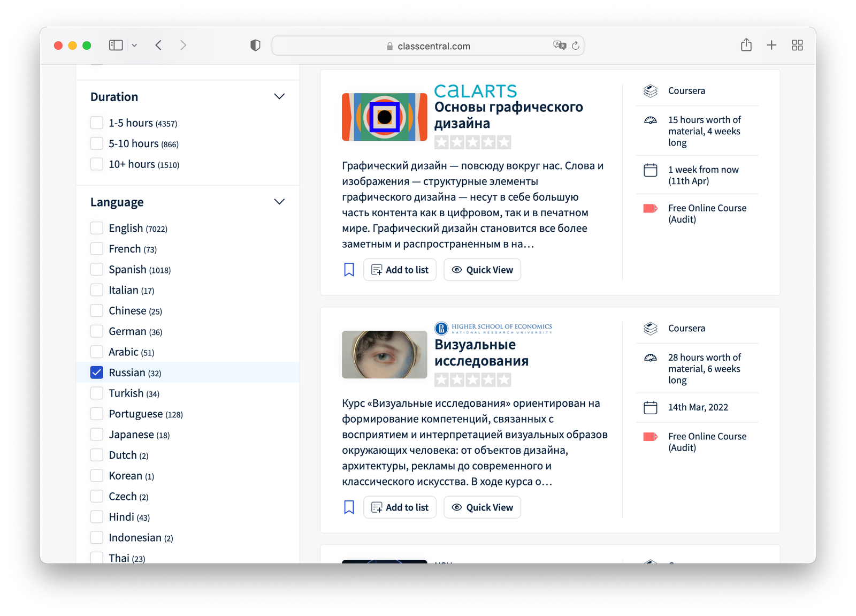Quick View the Основы графического дизайна course

tap(482, 270)
